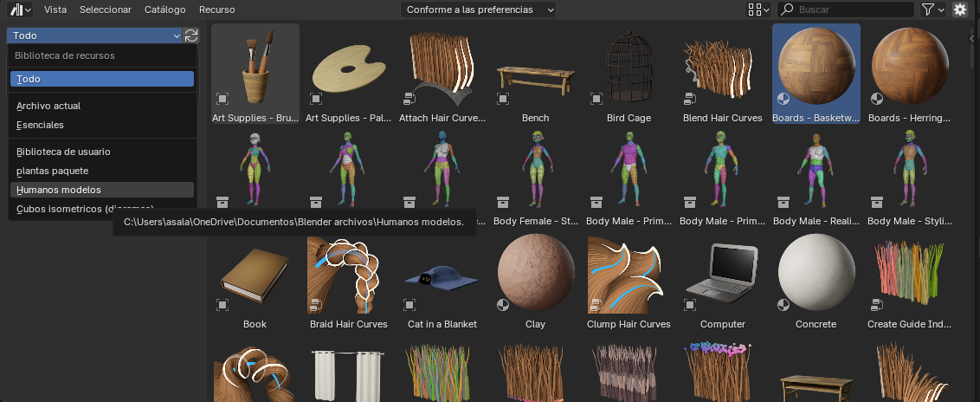Choose Humanos modelos library

(102, 190)
